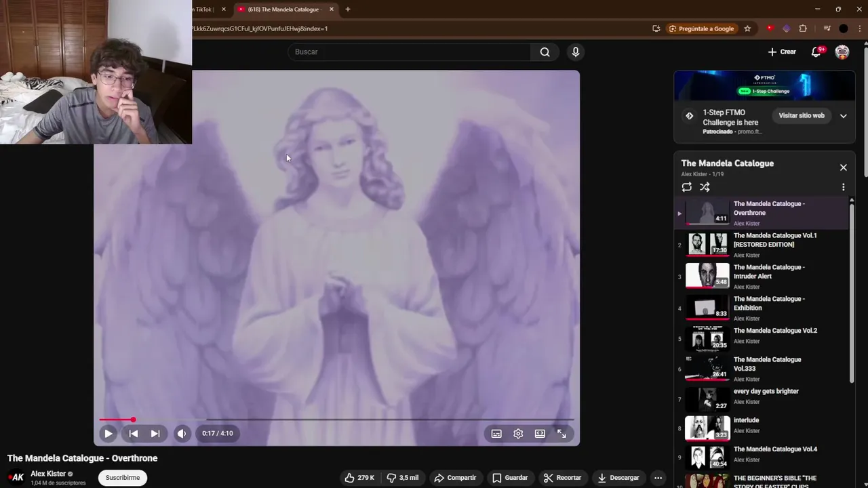
Task: Open the purple diamond extension
Action: pos(786,28)
